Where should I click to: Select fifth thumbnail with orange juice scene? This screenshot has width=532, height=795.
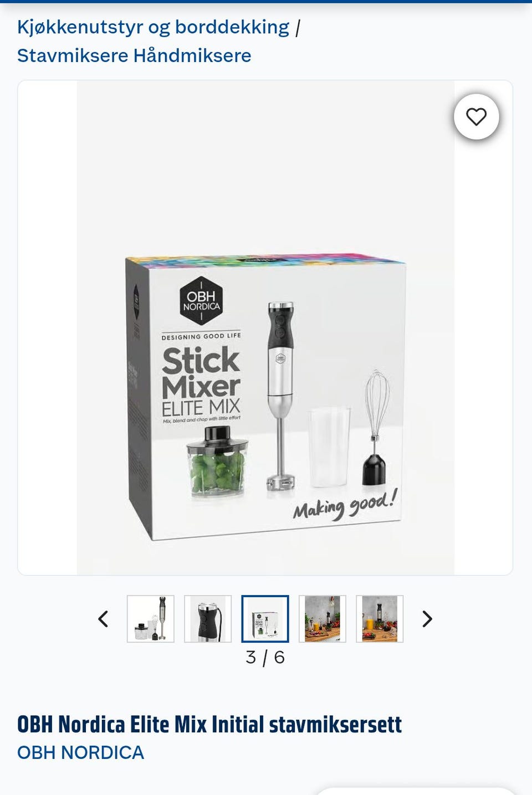point(380,619)
